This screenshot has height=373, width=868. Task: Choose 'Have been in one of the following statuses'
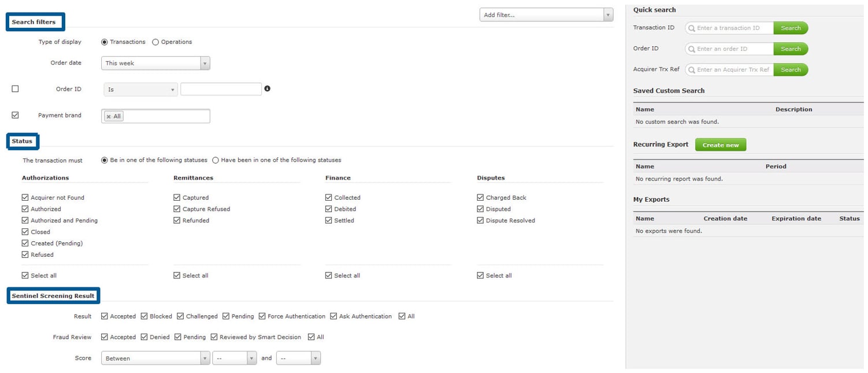coord(216,160)
